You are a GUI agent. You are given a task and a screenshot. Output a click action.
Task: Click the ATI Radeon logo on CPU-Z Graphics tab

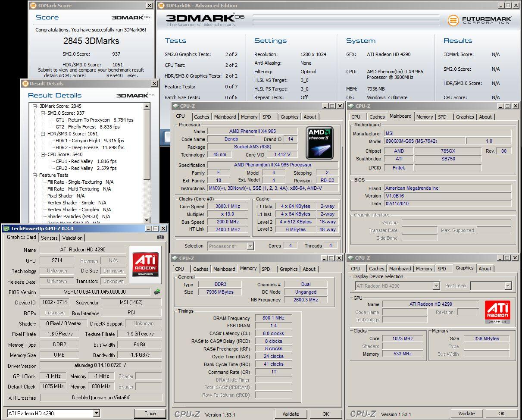[497, 312]
